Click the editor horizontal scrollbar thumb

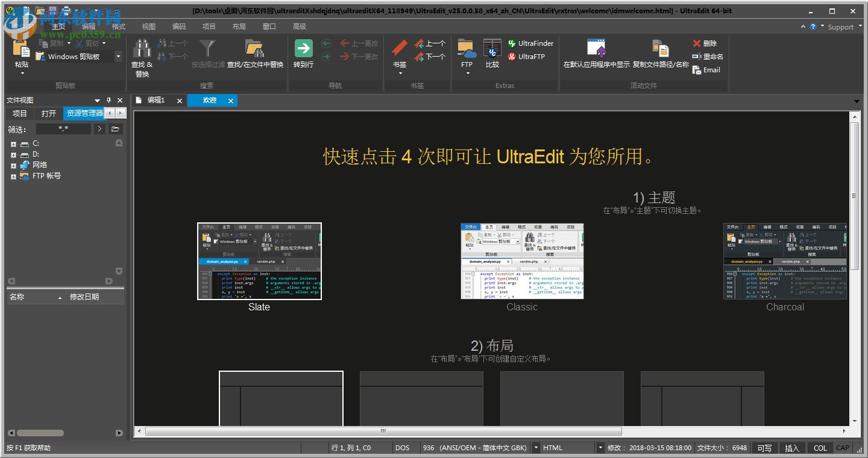pos(383,431)
